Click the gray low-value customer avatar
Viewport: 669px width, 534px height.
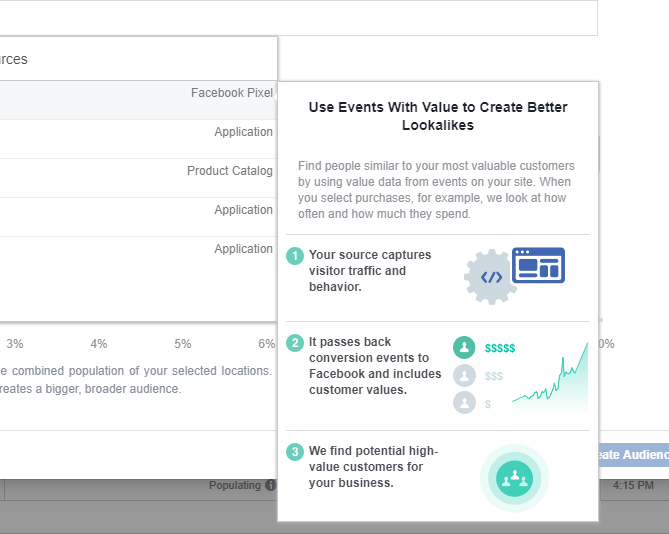464,403
